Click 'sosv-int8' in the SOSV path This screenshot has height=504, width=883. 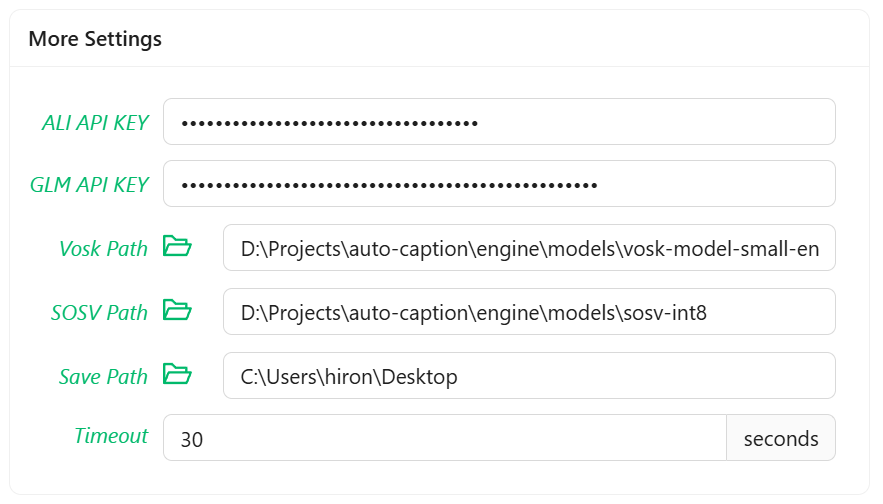[x=673, y=313]
